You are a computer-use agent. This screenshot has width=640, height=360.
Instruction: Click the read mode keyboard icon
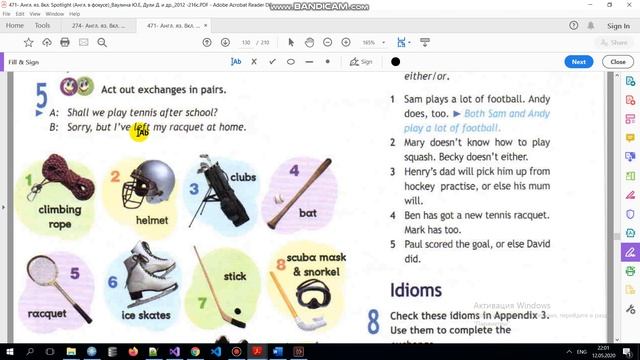425,42
